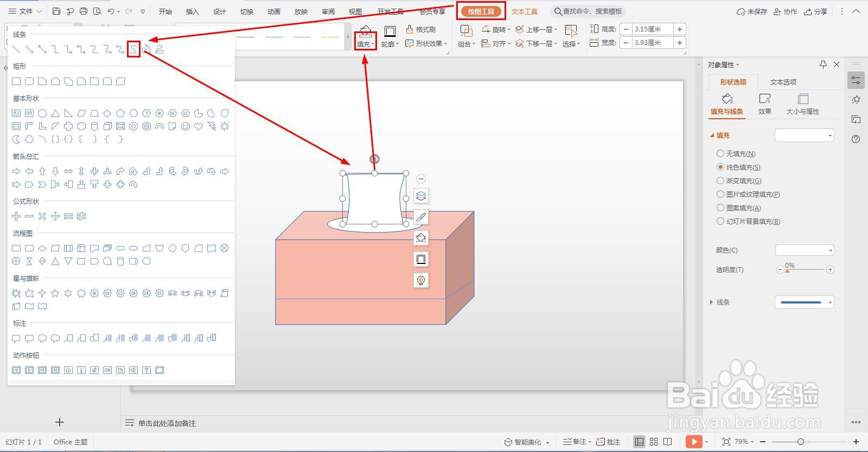Collapse the floating toolbar with minus button

pyautogui.click(x=421, y=179)
